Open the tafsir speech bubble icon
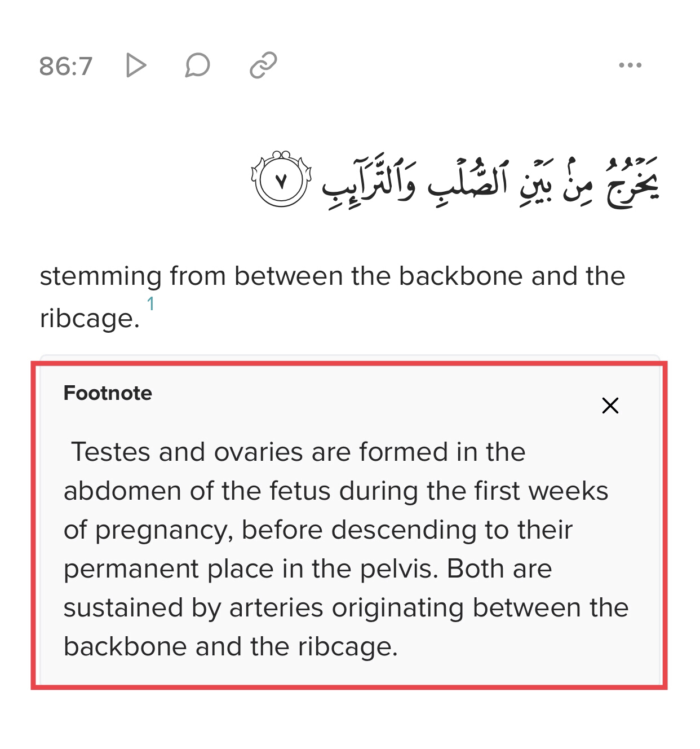 pyautogui.click(x=197, y=65)
